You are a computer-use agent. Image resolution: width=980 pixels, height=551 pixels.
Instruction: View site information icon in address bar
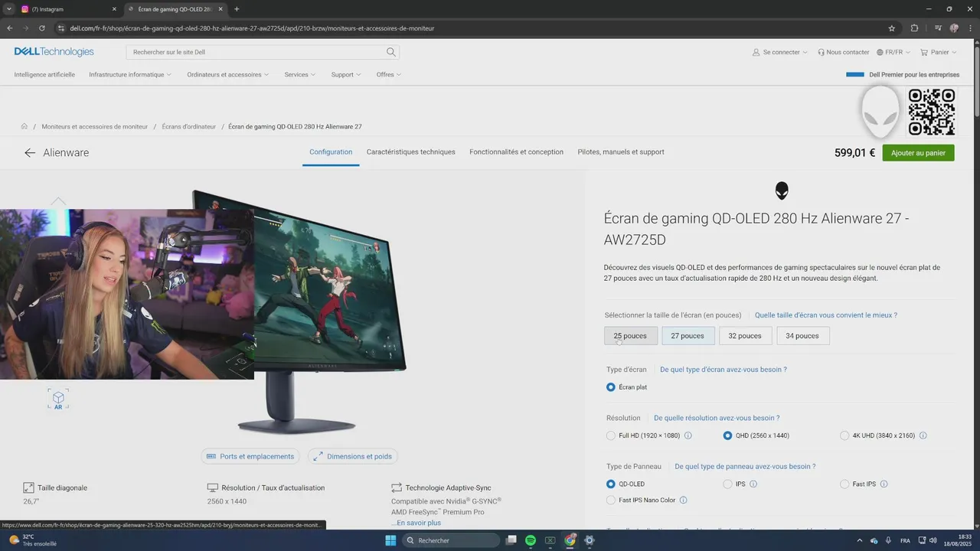(x=61, y=28)
